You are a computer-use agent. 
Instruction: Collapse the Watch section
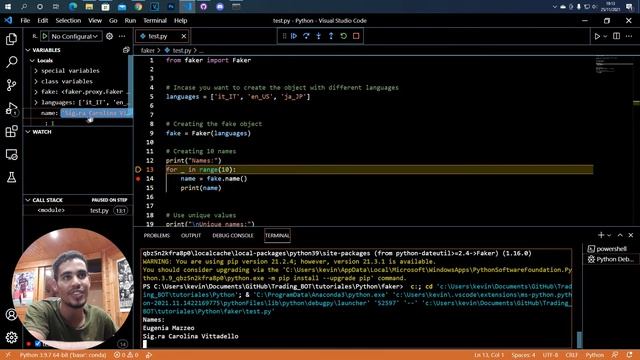click(x=28, y=132)
